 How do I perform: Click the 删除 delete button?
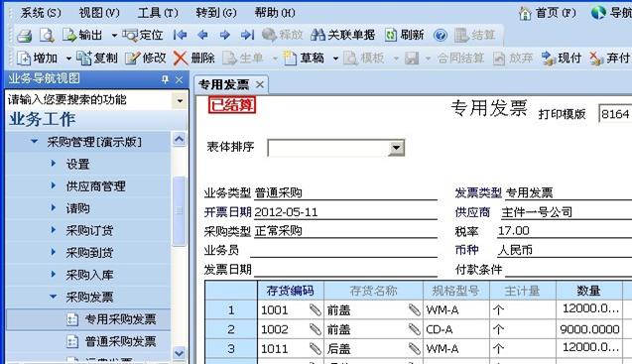(194, 59)
